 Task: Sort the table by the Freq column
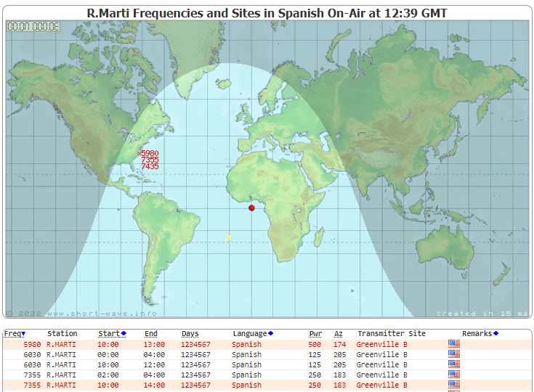[x=15, y=334]
